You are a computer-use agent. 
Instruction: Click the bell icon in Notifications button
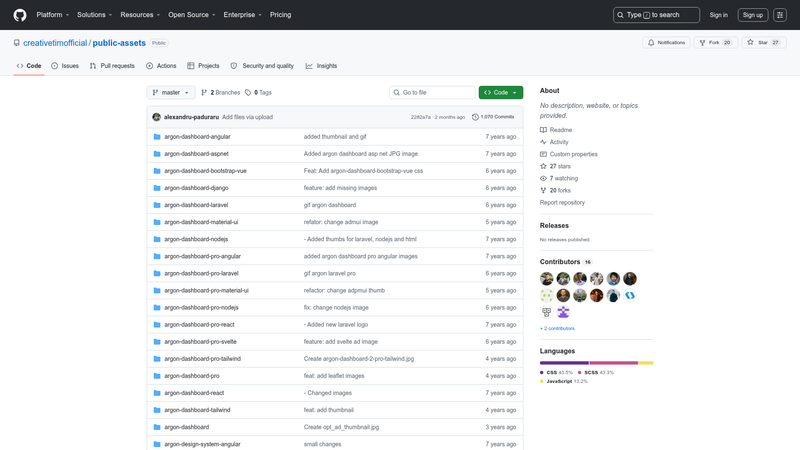(651, 43)
